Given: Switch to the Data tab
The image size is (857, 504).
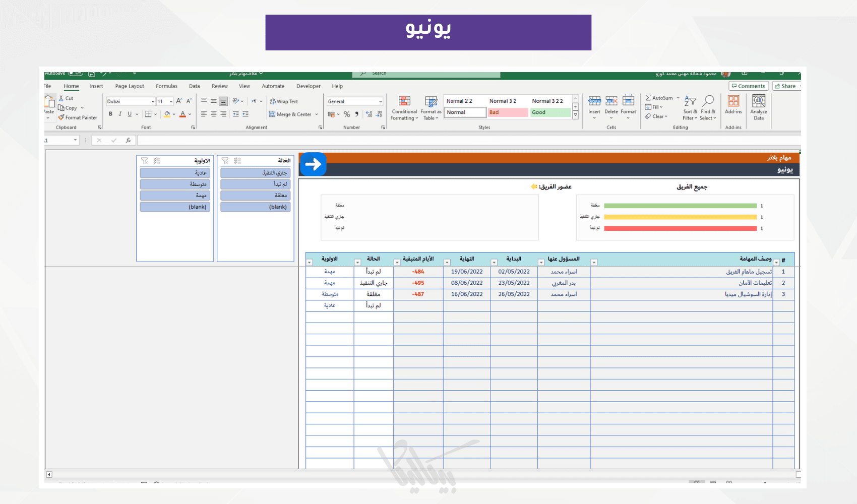Looking at the screenshot, I should tap(195, 86).
